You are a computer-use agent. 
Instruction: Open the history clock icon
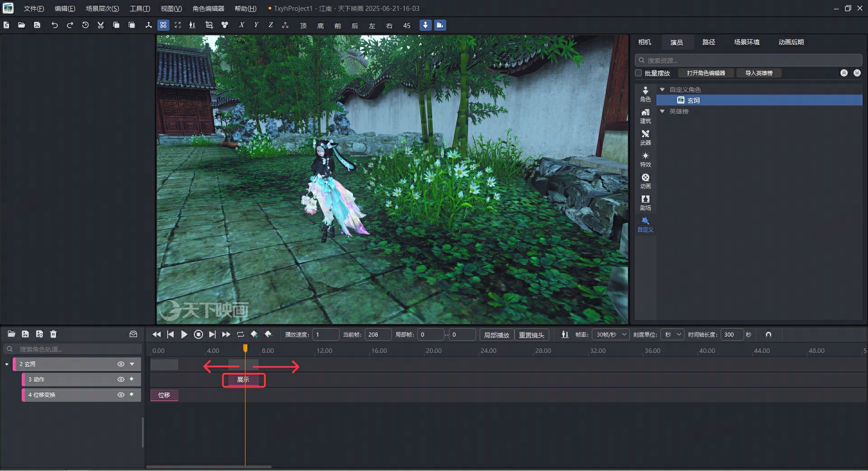pos(85,25)
